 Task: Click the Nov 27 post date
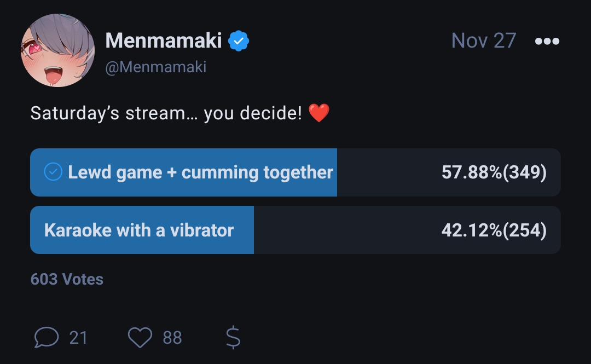click(x=484, y=41)
